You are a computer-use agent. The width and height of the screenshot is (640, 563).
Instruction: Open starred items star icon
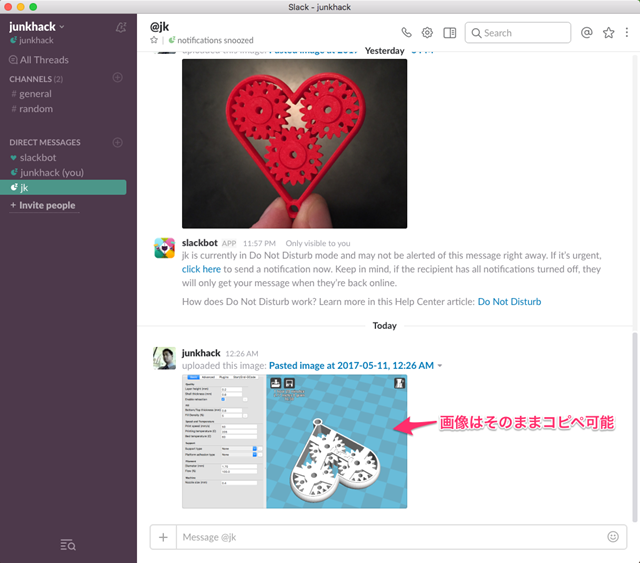click(609, 33)
